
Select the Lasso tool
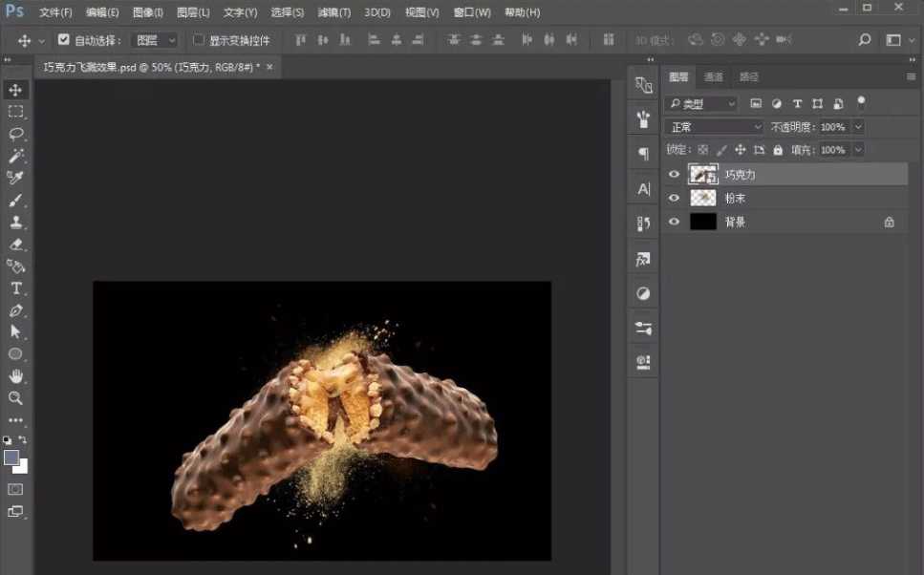(x=16, y=134)
